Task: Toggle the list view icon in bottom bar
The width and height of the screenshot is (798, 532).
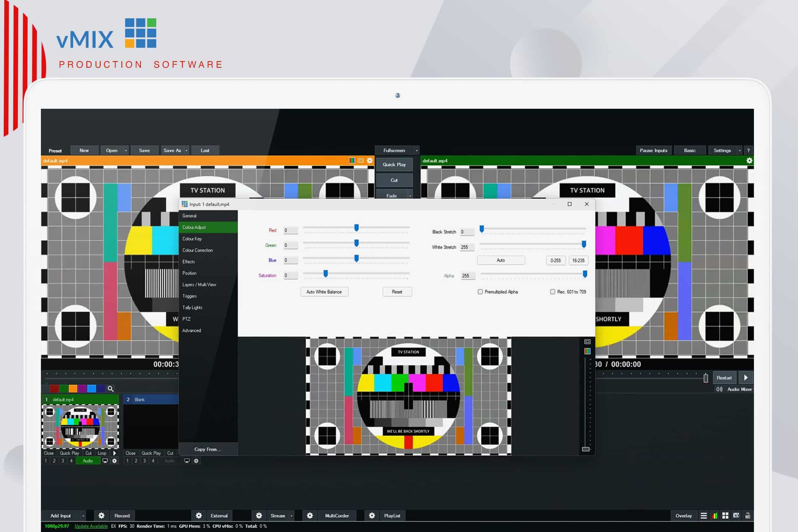Action: click(x=704, y=515)
